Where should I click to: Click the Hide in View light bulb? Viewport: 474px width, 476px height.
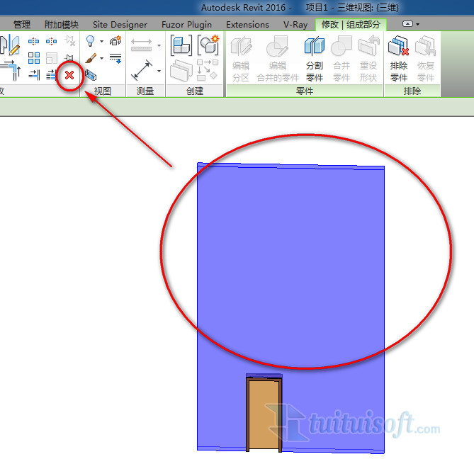91,41
